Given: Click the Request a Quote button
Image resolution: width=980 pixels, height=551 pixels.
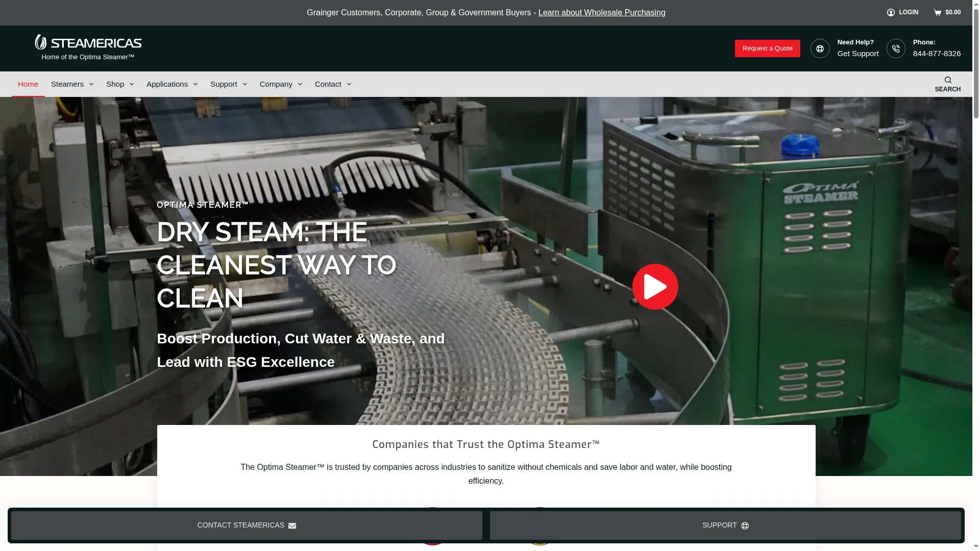Looking at the screenshot, I should [768, 48].
